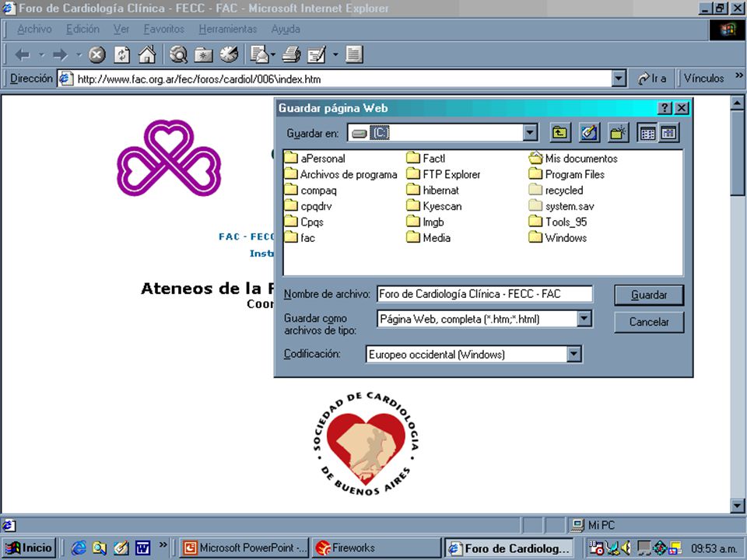This screenshot has width=747, height=560.
Task: Click the Back arrow in IE toolbar
Action: (x=23, y=55)
